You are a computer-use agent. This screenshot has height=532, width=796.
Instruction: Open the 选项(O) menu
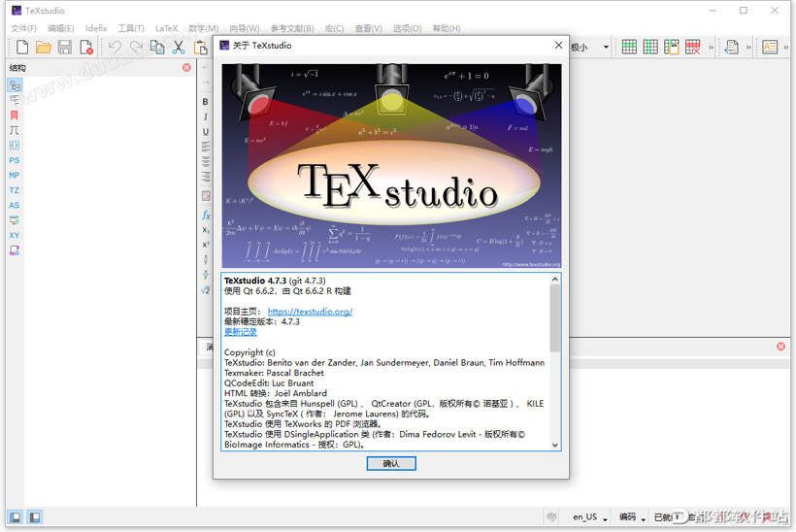pyautogui.click(x=407, y=28)
